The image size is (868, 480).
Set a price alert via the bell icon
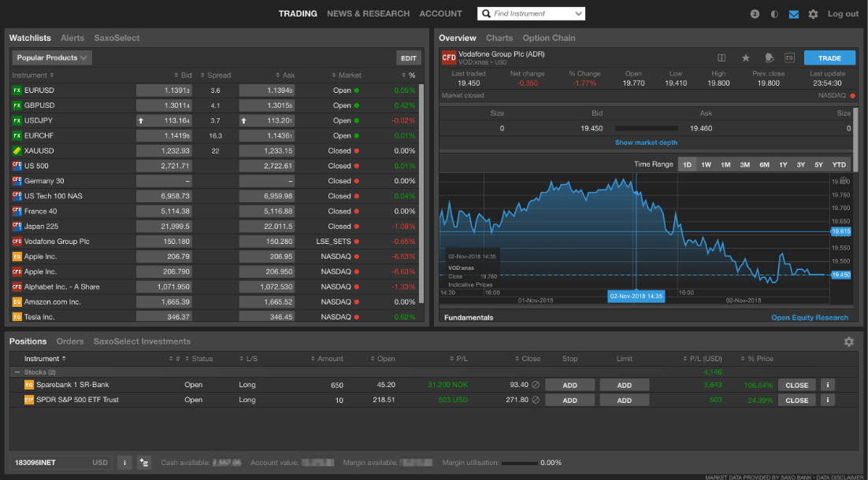click(768, 57)
